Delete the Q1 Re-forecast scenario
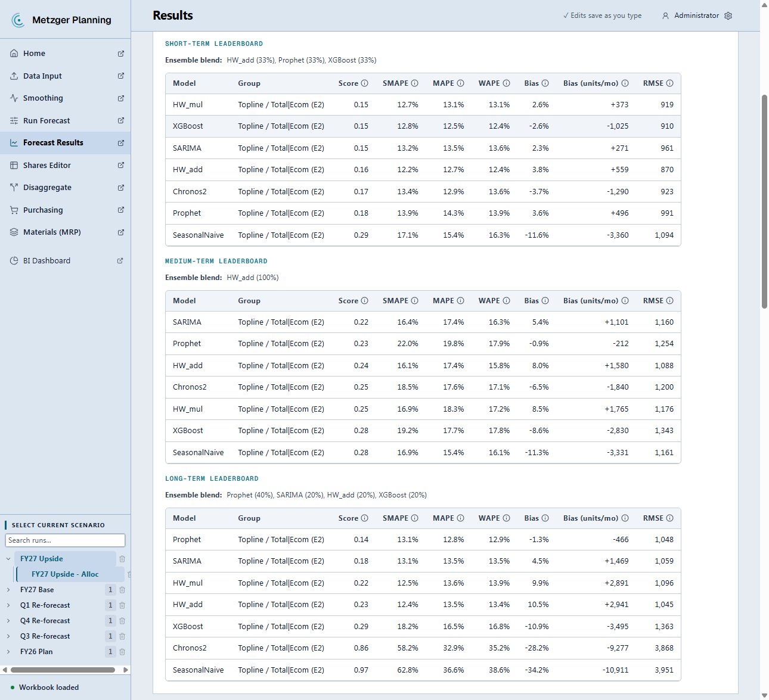This screenshot has height=700, width=769. tap(122, 605)
